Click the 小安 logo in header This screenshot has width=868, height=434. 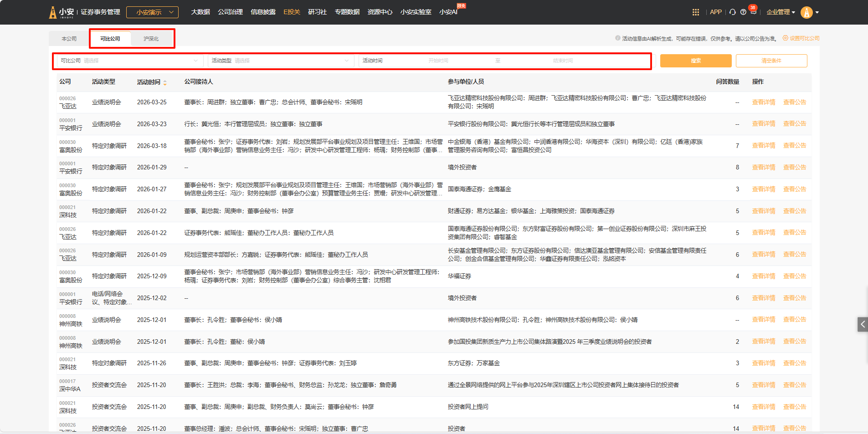(x=61, y=12)
